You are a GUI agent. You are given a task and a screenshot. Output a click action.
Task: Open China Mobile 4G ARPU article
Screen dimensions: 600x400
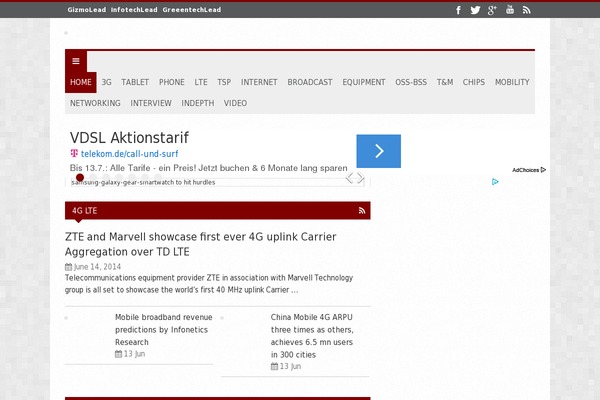tap(312, 336)
